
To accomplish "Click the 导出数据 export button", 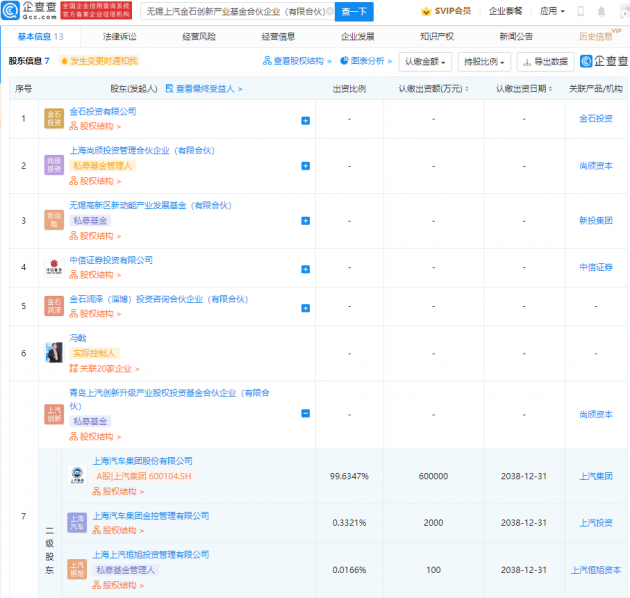I will (x=545, y=62).
